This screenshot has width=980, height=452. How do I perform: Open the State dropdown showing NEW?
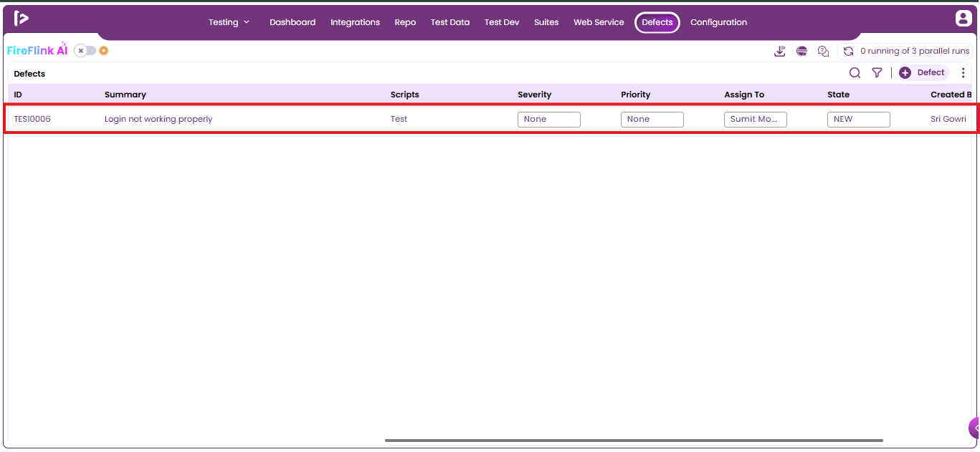859,120
